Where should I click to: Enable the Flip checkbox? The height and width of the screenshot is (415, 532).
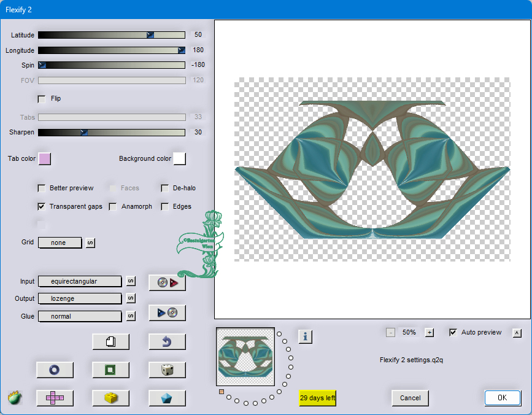42,98
